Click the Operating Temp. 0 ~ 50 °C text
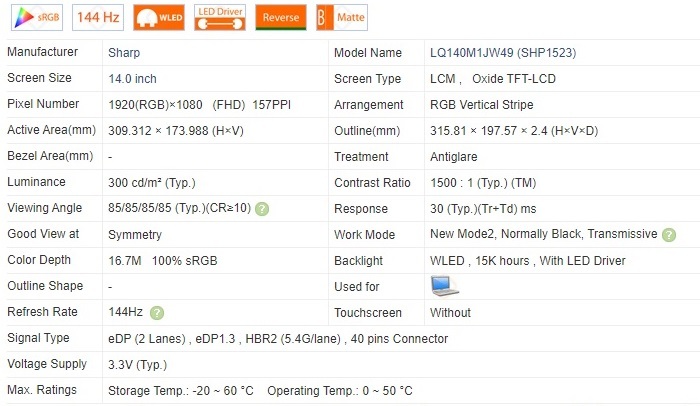The image size is (700, 406). (340, 391)
